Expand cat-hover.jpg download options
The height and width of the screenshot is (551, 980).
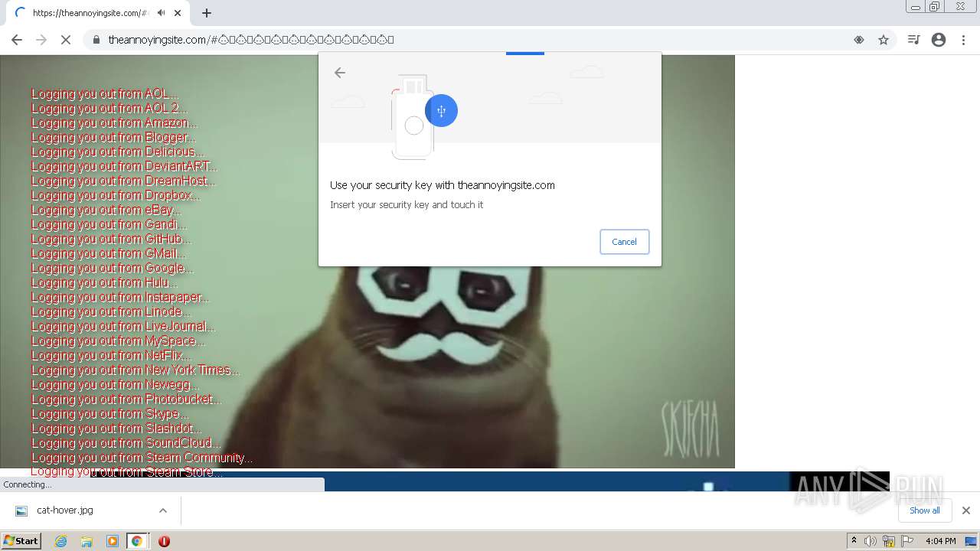pyautogui.click(x=162, y=510)
